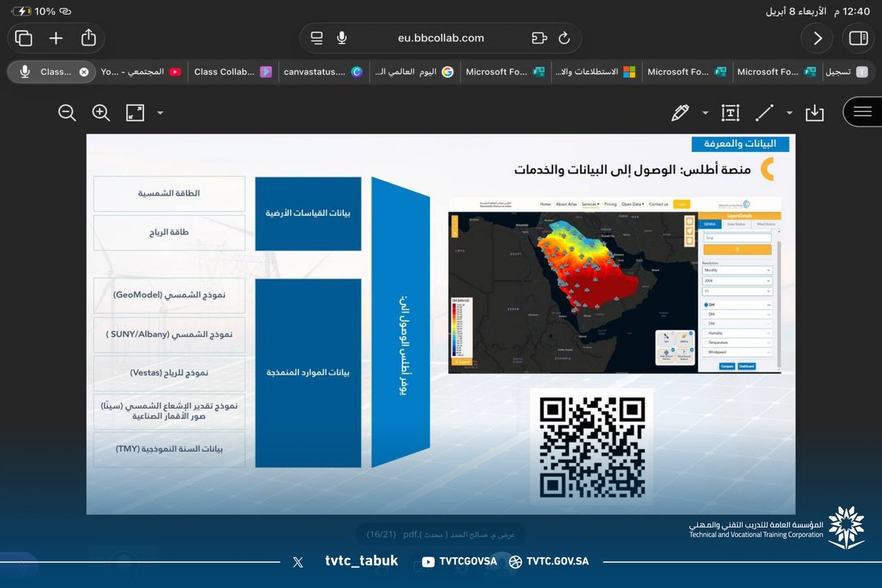The image size is (882, 588).
Task: Reload the bbcollab page
Action: 564,38
